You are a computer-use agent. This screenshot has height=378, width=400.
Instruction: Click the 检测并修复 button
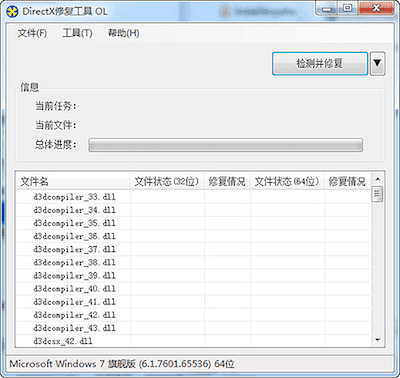[320, 63]
